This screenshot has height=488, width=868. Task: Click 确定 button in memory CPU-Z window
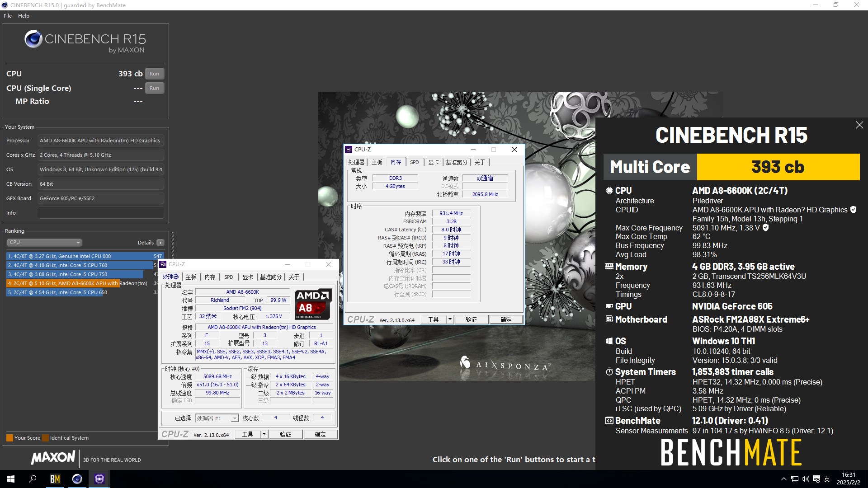(506, 319)
